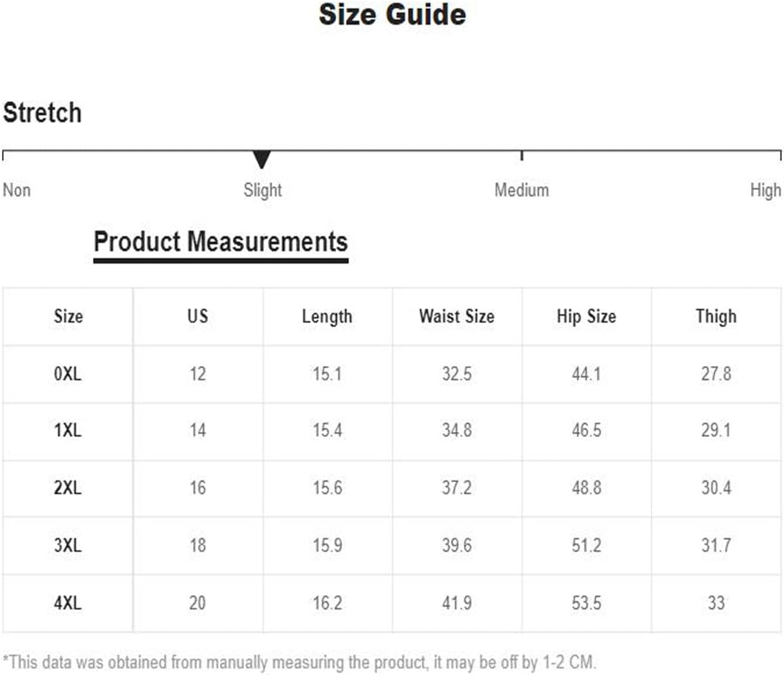Click the Non stretch label
The width and height of the screenshot is (784, 675).
[x=17, y=190]
